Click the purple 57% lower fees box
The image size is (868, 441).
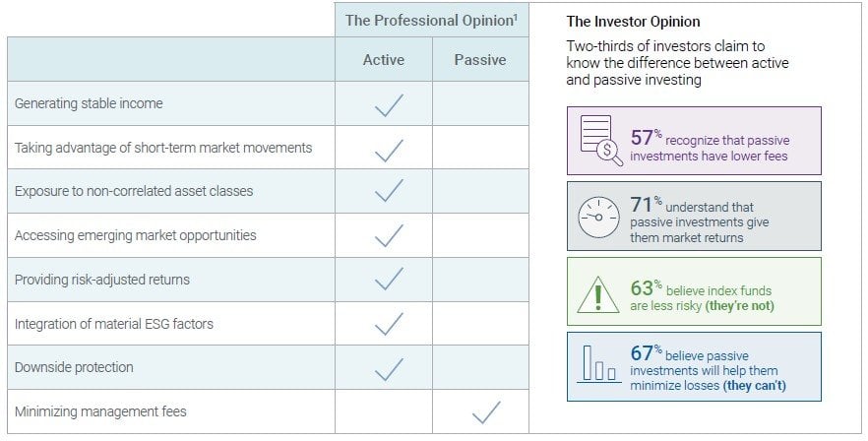point(694,141)
